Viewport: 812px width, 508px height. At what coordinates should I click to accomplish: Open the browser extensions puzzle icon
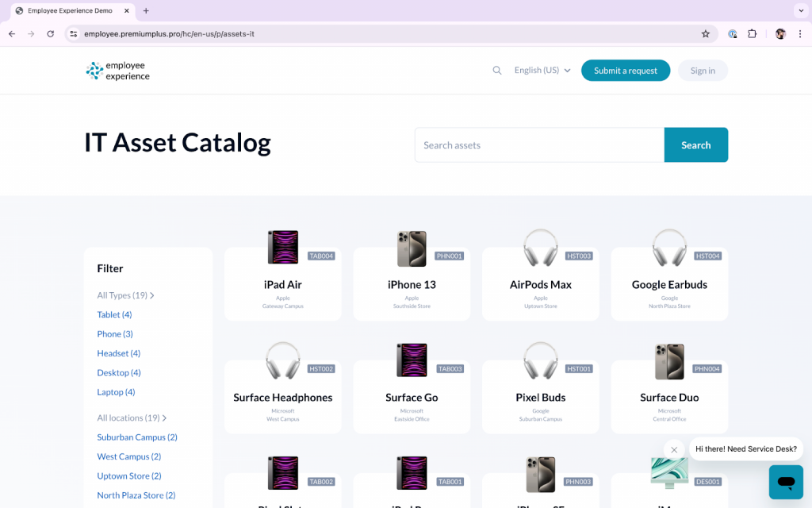[753, 34]
